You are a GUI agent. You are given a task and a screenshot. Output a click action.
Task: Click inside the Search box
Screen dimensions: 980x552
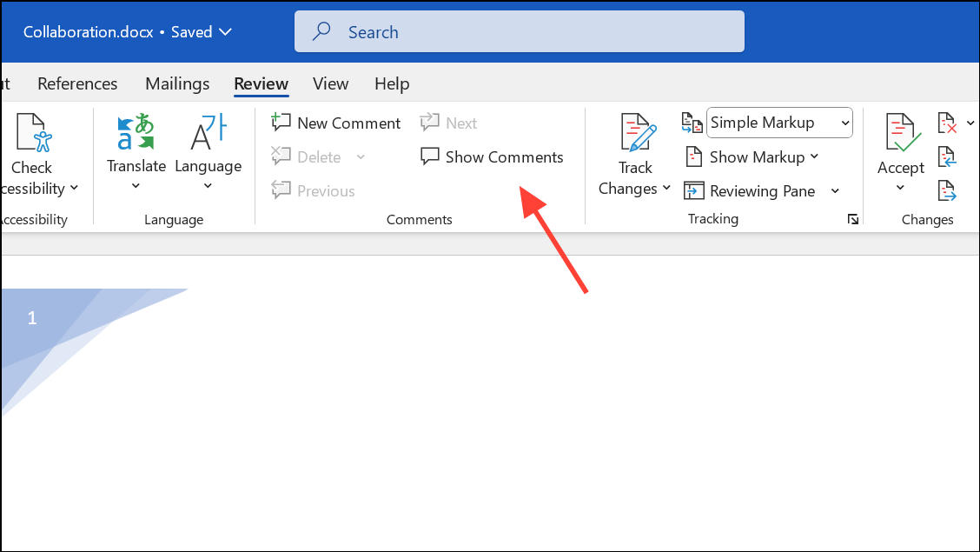click(519, 30)
